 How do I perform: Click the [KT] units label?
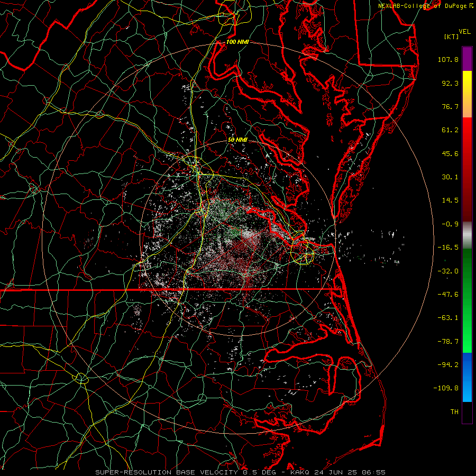click(x=451, y=36)
